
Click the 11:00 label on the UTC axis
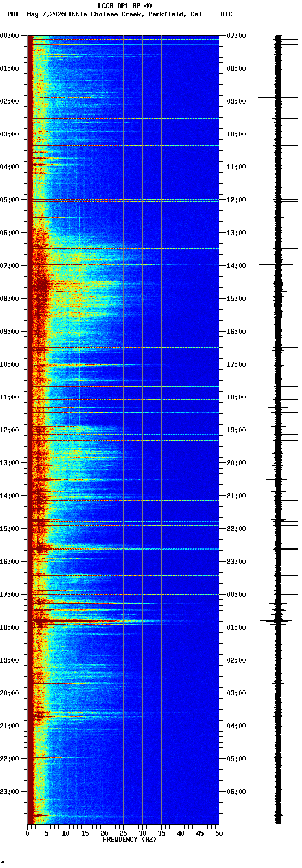click(x=236, y=167)
